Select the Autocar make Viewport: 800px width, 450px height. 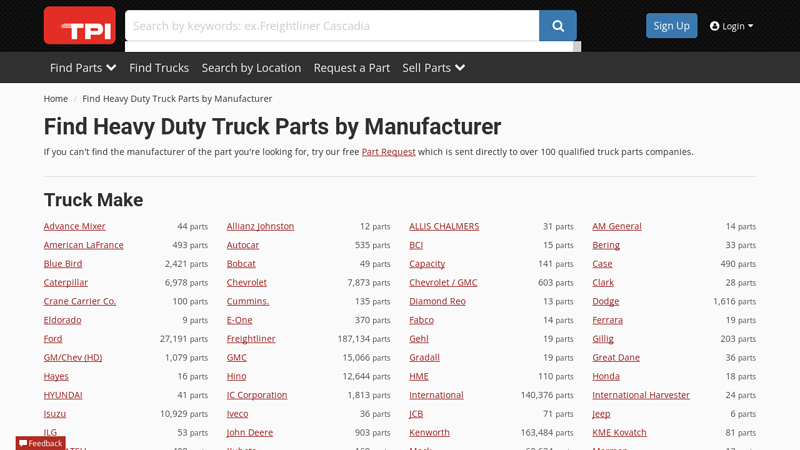click(243, 245)
